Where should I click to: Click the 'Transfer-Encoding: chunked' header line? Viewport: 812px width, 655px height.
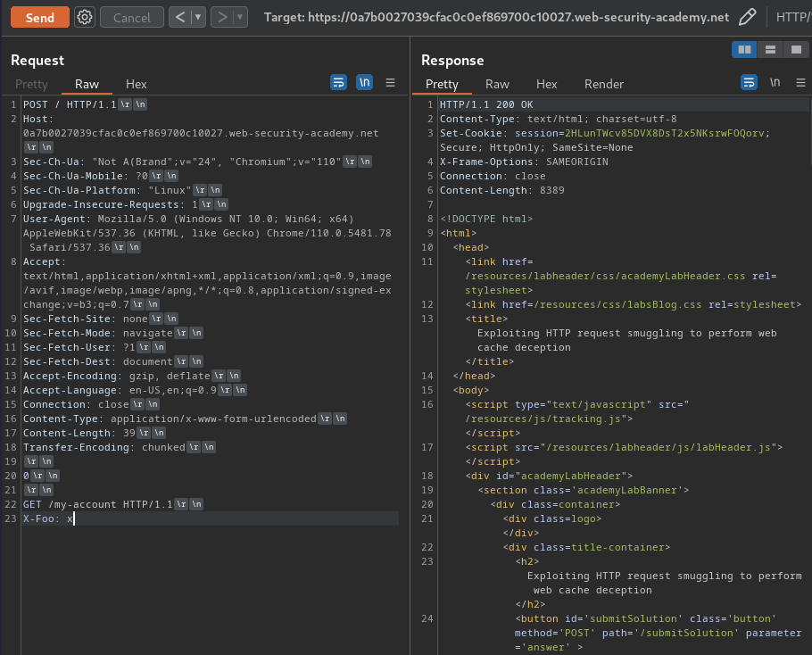point(104,447)
